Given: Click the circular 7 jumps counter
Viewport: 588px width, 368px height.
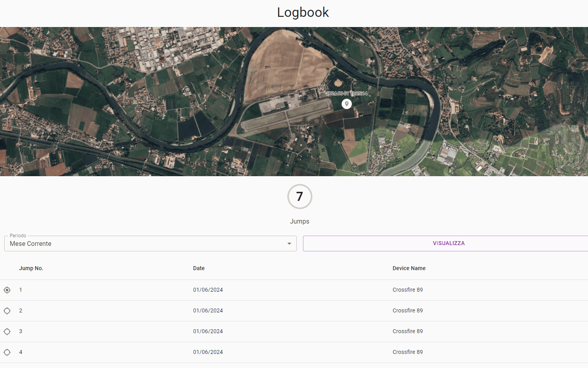Looking at the screenshot, I should coord(299,197).
